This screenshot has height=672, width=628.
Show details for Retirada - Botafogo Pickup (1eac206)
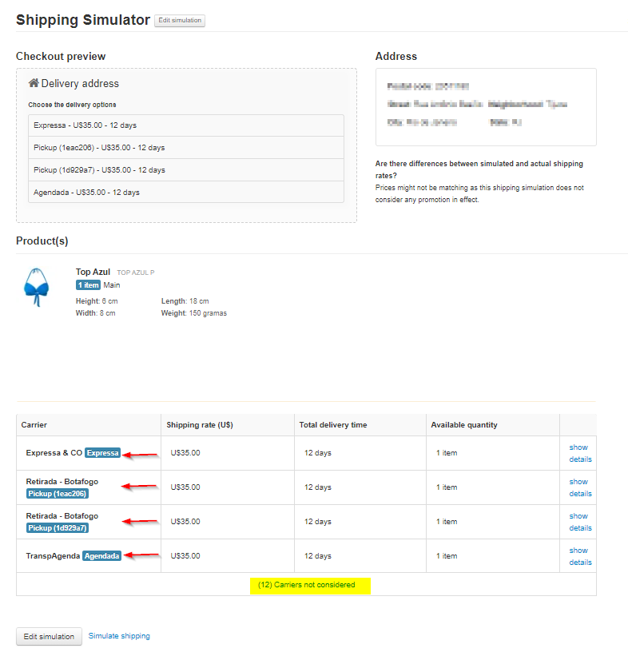[580, 487]
